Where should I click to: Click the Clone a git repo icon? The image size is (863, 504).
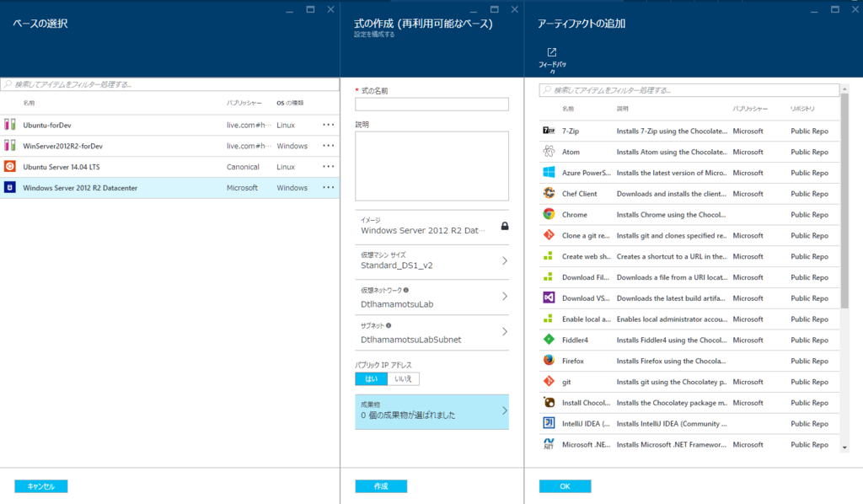point(549,235)
